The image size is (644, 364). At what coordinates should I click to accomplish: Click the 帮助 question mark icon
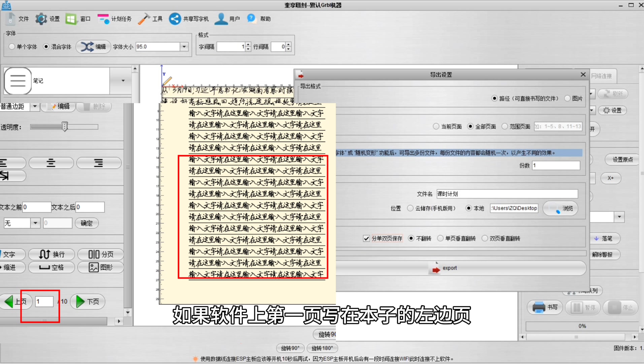[x=251, y=18]
